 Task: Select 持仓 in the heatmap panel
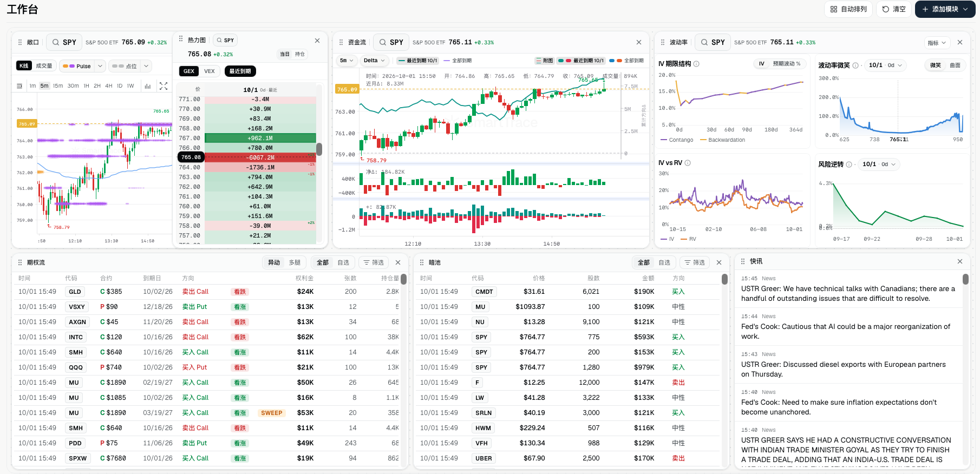[x=300, y=54]
